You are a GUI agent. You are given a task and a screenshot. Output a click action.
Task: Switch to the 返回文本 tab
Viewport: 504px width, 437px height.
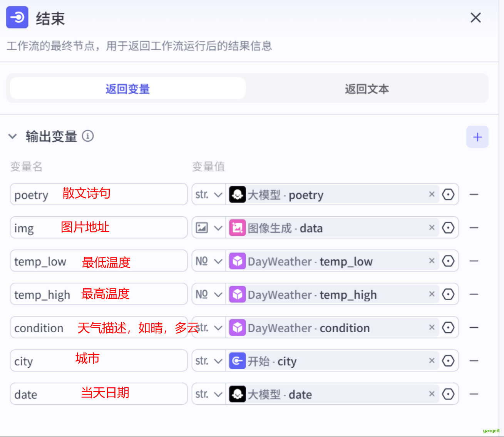tap(367, 89)
